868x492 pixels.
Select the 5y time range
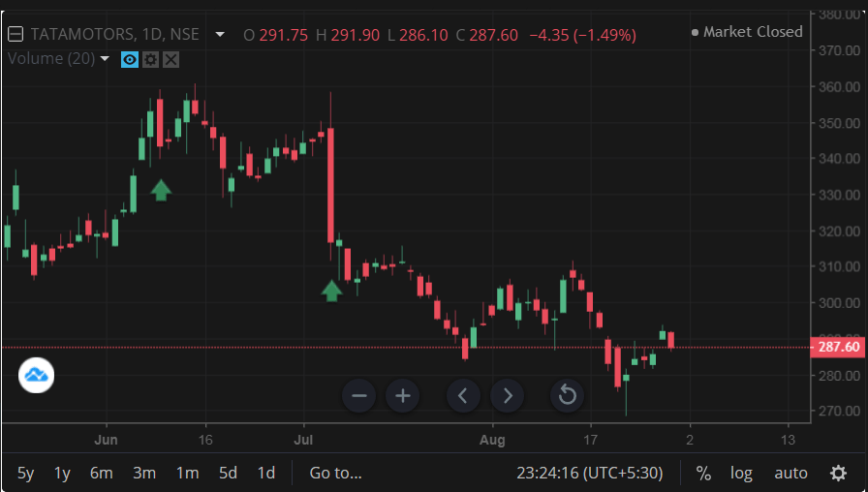tap(26, 474)
